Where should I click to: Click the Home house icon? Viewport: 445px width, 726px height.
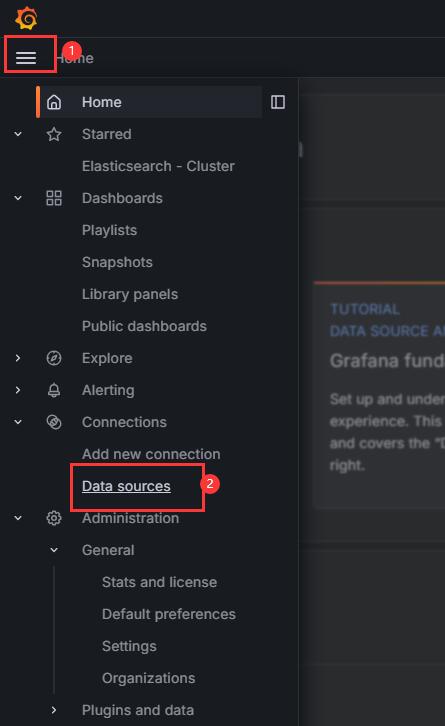coord(54,102)
